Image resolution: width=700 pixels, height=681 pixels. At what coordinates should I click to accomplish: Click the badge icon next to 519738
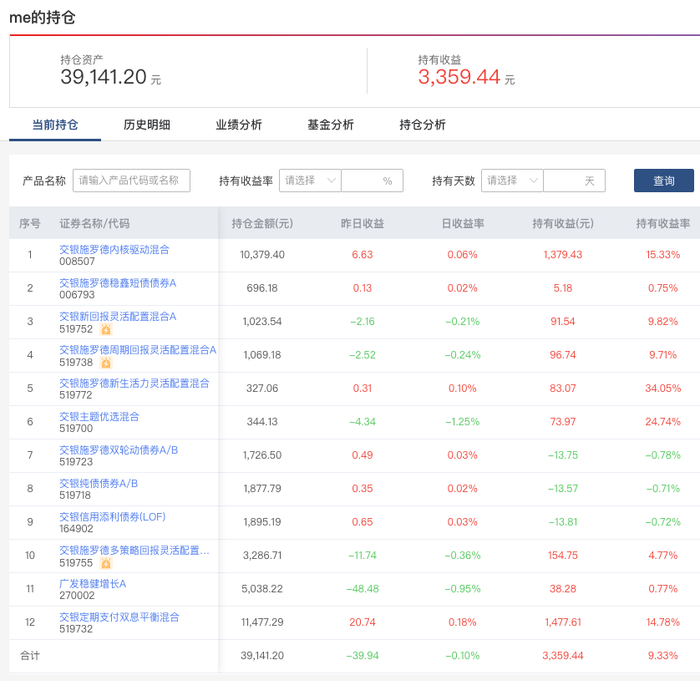[106, 363]
